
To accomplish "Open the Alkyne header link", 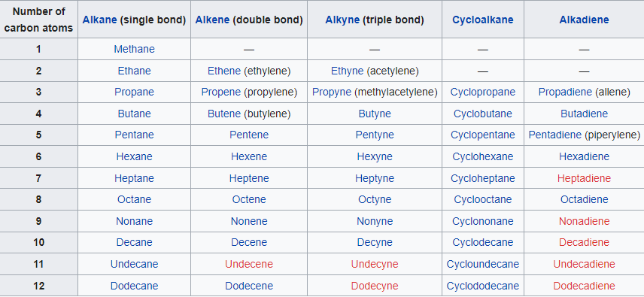I will (x=342, y=20).
